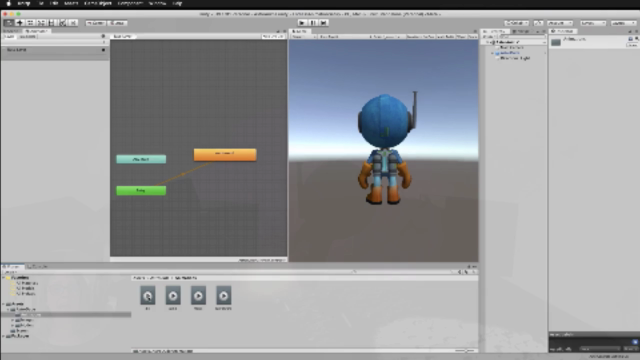Select the Move tool
The image size is (640, 360).
[19, 23]
